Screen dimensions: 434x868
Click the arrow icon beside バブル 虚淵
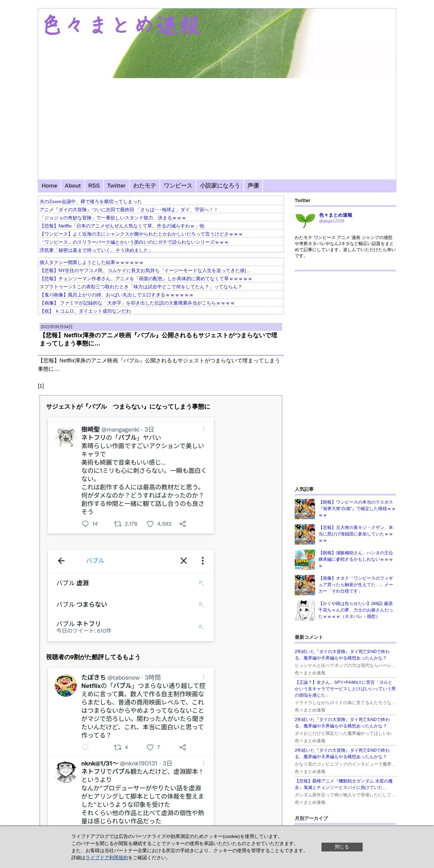coord(201,583)
